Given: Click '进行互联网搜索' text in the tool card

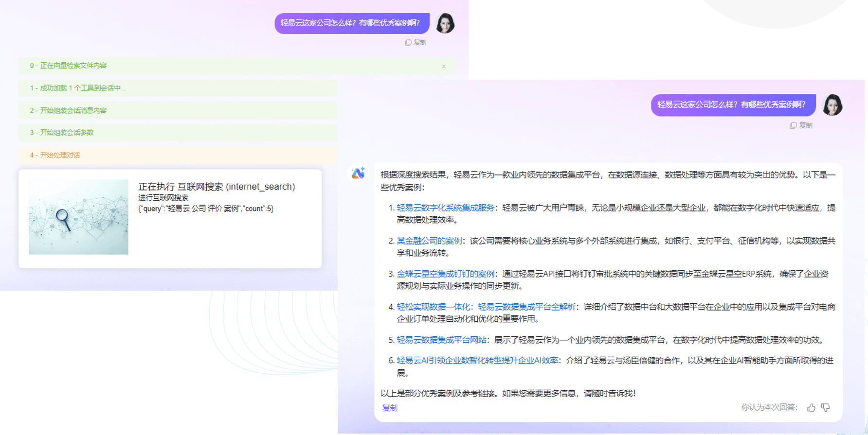Looking at the screenshot, I should coord(163,198).
